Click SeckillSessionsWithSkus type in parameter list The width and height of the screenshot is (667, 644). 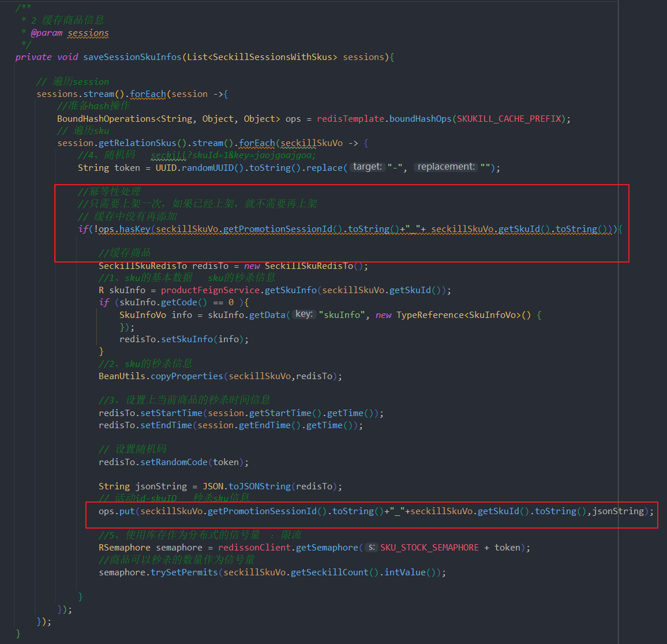(272, 57)
